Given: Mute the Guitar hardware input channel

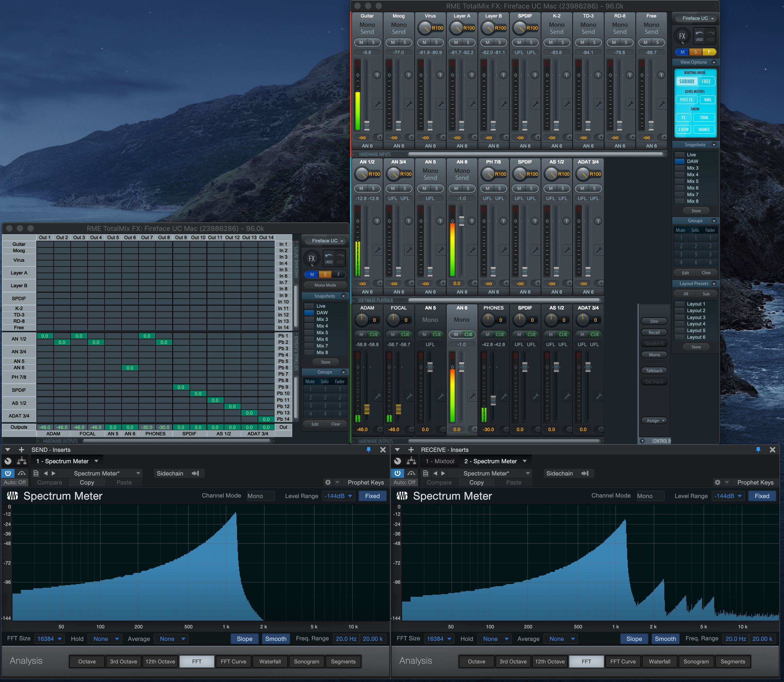Looking at the screenshot, I should [x=361, y=42].
